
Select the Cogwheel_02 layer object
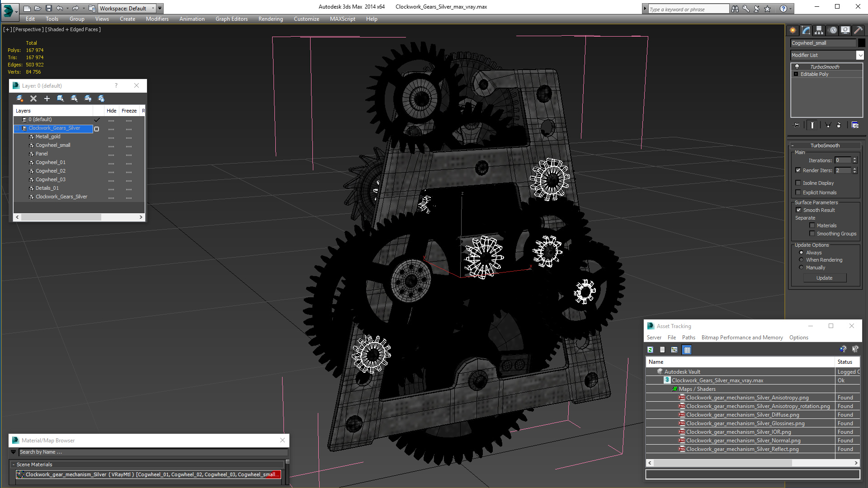point(51,171)
